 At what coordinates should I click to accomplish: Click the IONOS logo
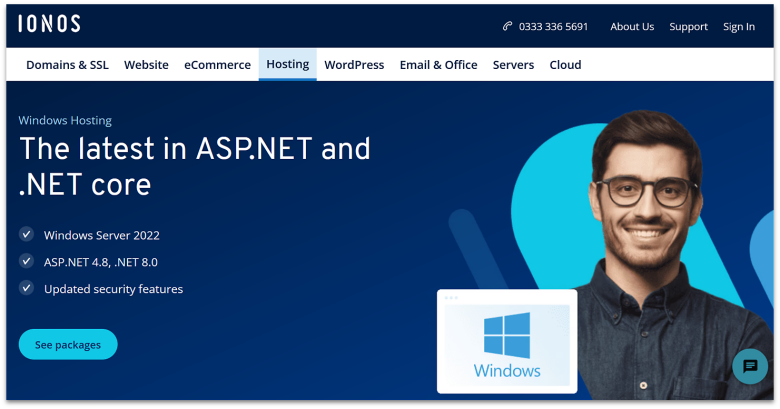pos(49,24)
